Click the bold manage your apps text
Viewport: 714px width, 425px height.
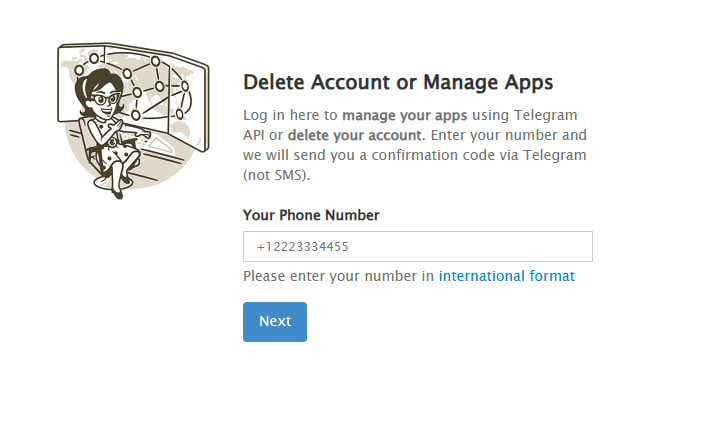(x=404, y=115)
